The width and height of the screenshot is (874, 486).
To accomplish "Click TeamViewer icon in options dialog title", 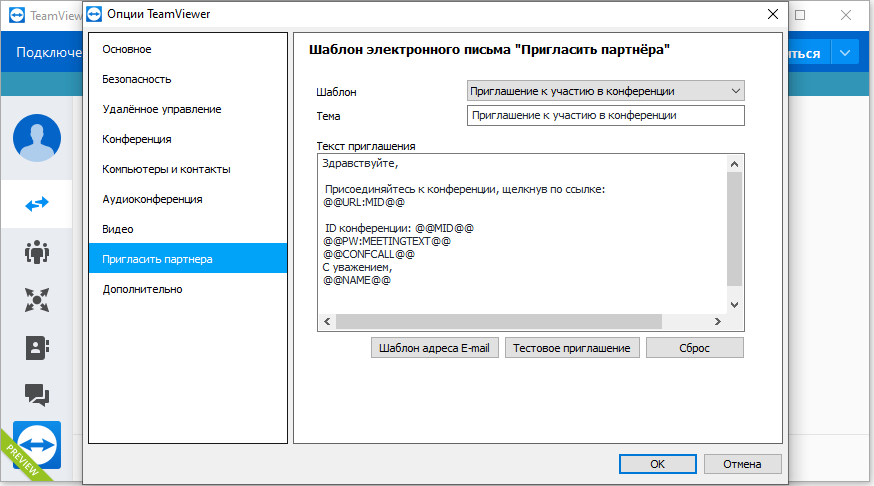I will [x=94, y=14].
